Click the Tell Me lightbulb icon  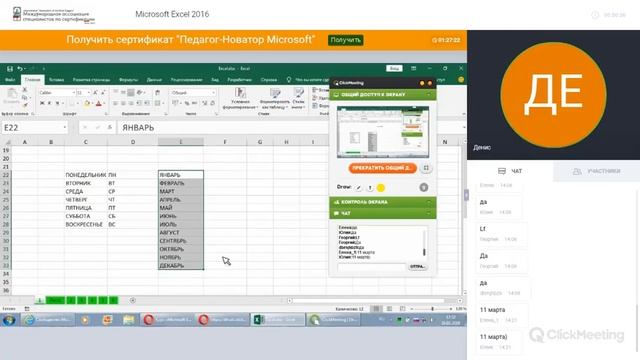pos(289,80)
